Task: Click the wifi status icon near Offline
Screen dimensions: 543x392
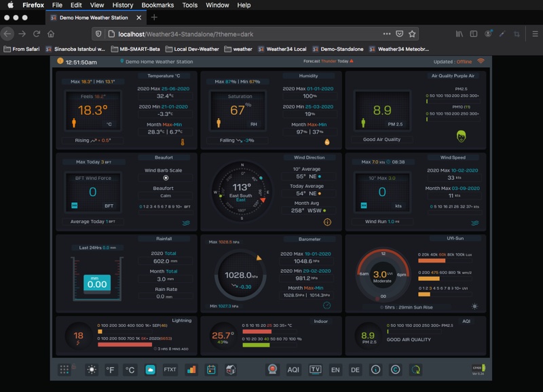Action: click(x=481, y=61)
